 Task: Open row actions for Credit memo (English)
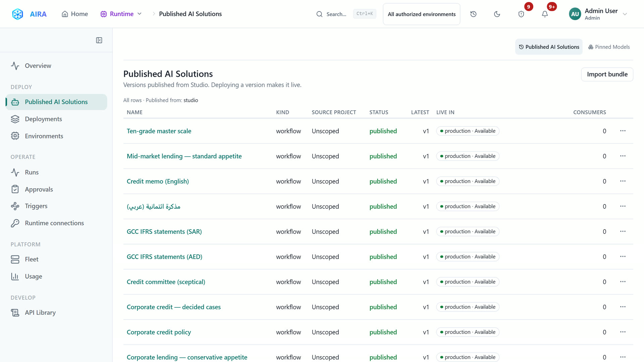coord(623,181)
